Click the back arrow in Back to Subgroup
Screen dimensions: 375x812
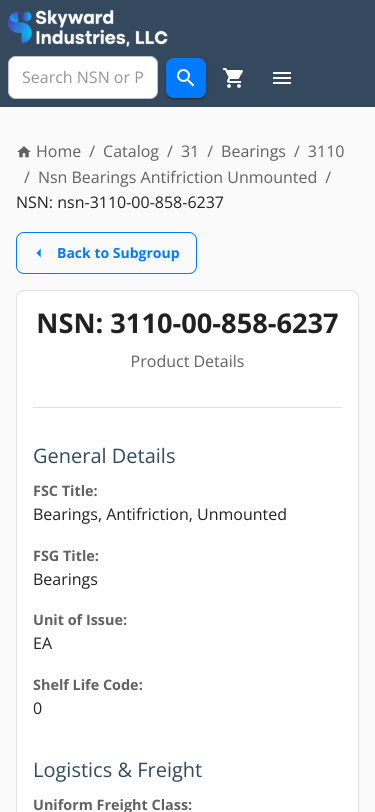pos(39,253)
